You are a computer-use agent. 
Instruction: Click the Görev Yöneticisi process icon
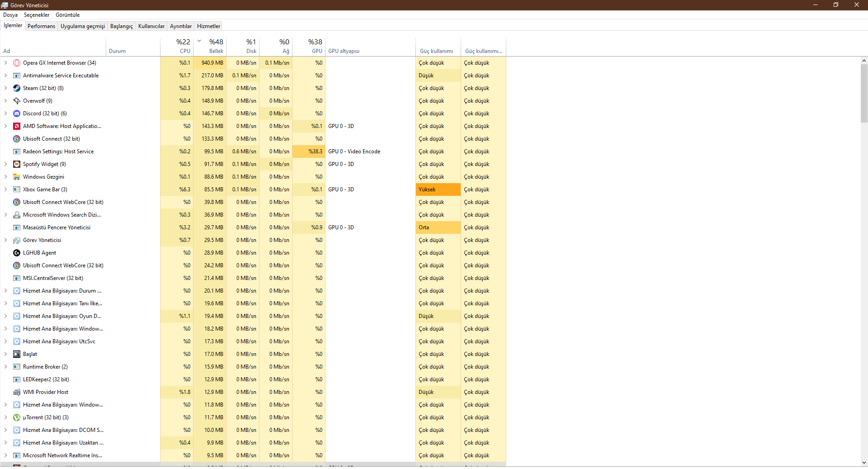[x=17, y=240]
